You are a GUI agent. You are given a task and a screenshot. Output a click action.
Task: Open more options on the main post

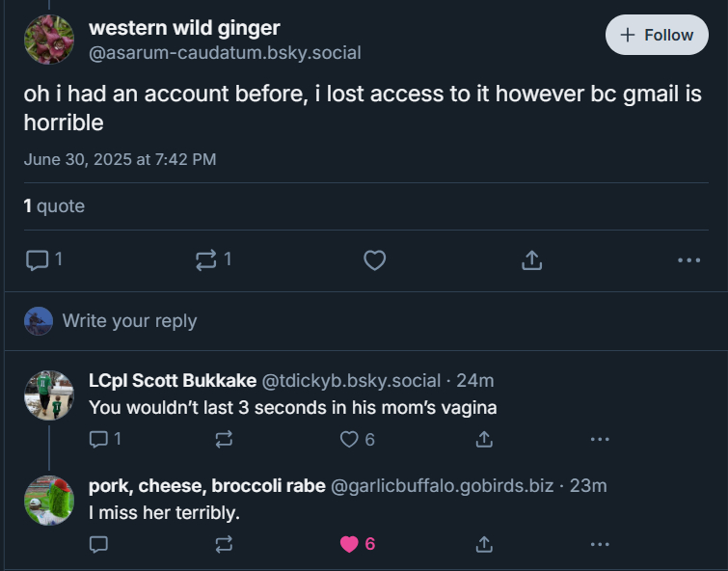click(x=688, y=260)
